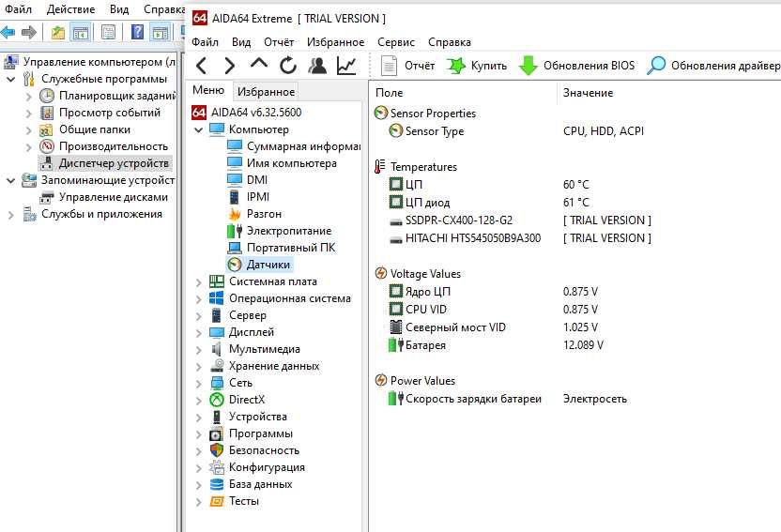This screenshot has height=532, width=781.
Task: Collapse Служебные программы in Computer Management
Action: [10, 79]
